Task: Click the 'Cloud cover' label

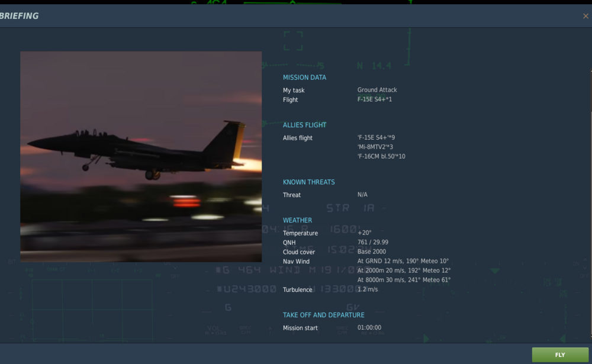Action: (298, 252)
